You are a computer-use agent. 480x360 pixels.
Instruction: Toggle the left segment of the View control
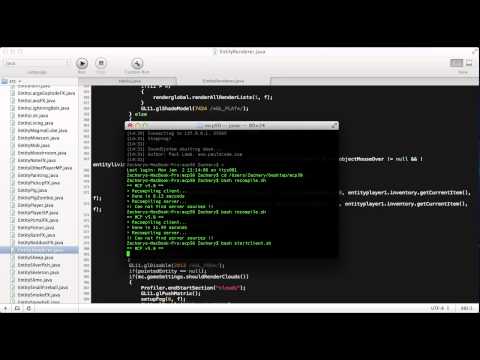[457, 63]
